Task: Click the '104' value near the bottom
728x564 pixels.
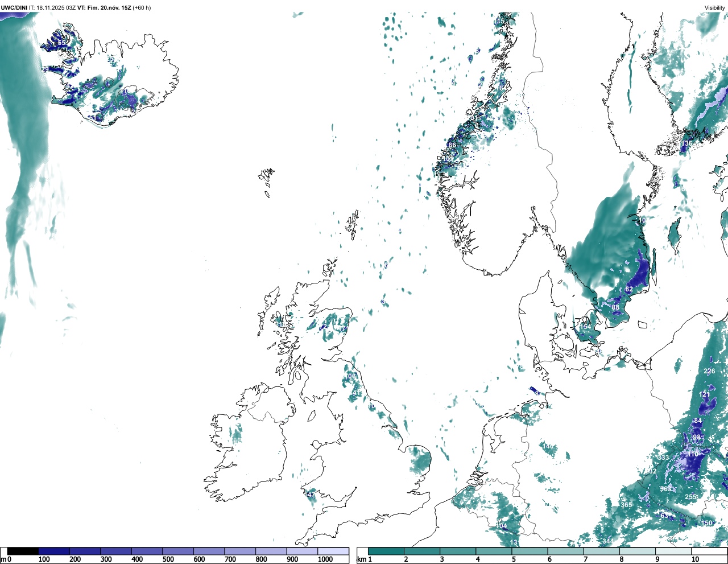Action: [502, 526]
